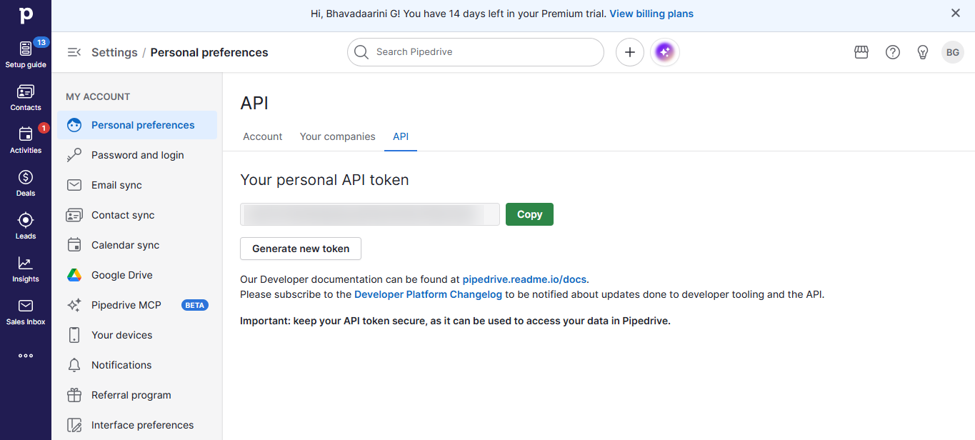Open the Setup guide
The width and height of the screenshot is (975, 440).
click(25, 54)
